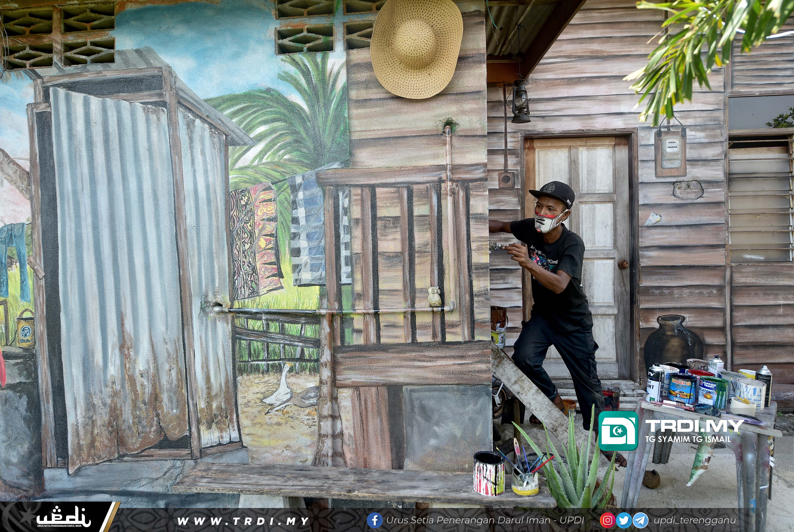Viewport: 794px width, 532px height.
Task: Click the Instagram icon in footer
Action: coord(607,520)
